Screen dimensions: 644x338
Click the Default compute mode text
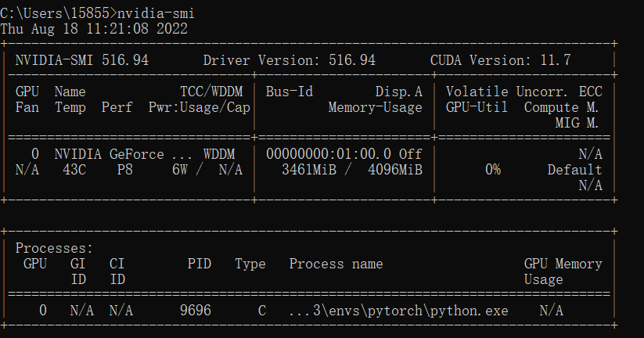point(575,170)
